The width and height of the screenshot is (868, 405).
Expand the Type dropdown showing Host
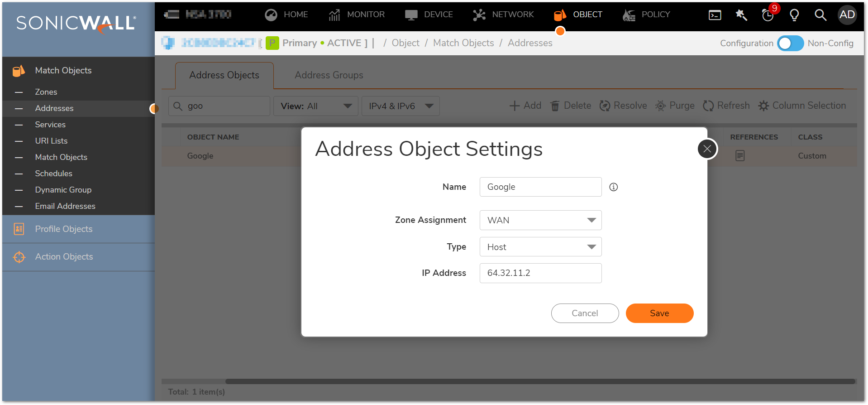point(540,247)
